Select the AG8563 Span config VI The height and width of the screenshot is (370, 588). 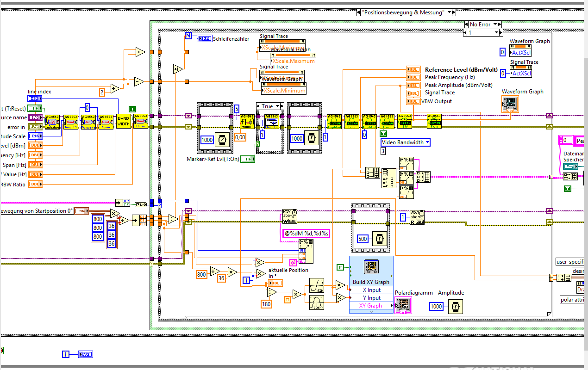106,122
